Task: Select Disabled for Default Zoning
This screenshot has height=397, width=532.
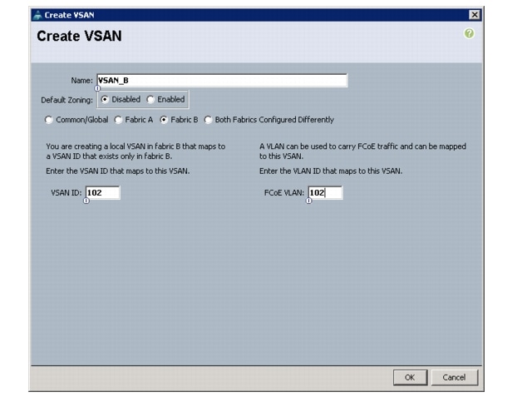Action: coord(105,99)
